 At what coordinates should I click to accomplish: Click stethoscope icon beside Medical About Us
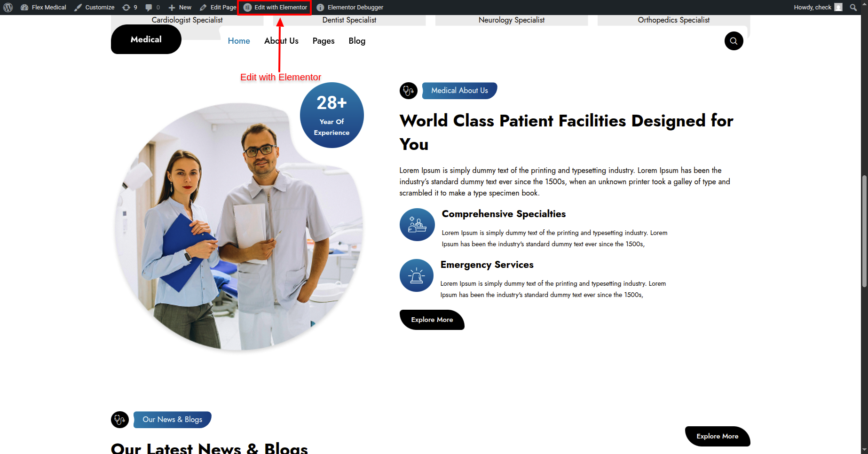408,90
